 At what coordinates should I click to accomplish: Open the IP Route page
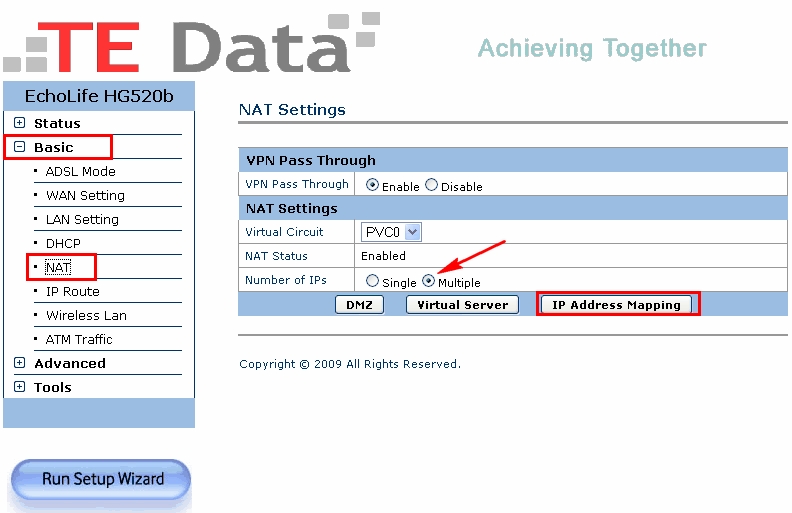[72, 291]
